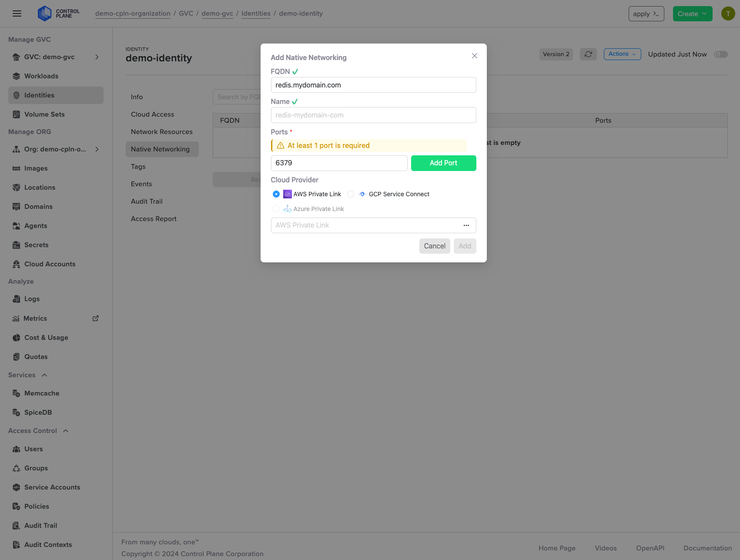
Task: Open Metrics via its external link icon
Action: click(95, 318)
